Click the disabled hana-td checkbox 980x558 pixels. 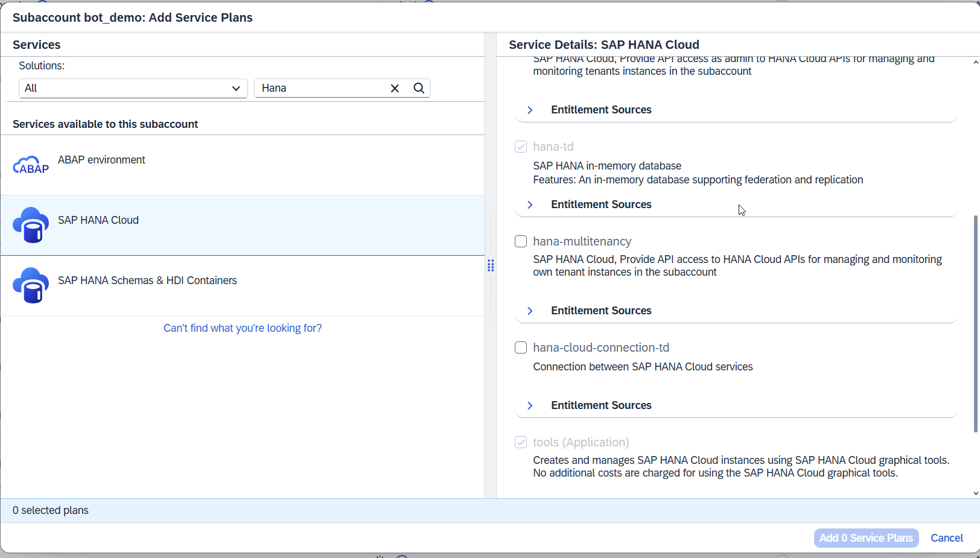point(521,147)
